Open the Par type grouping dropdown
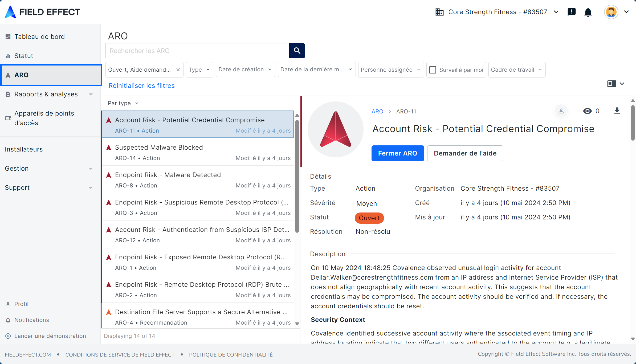The image size is (636, 364). [123, 103]
